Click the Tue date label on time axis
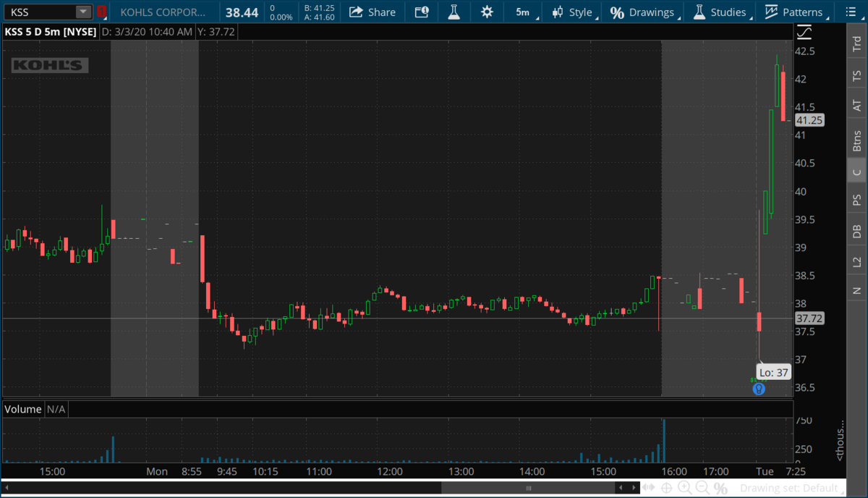868x498 pixels. point(765,471)
